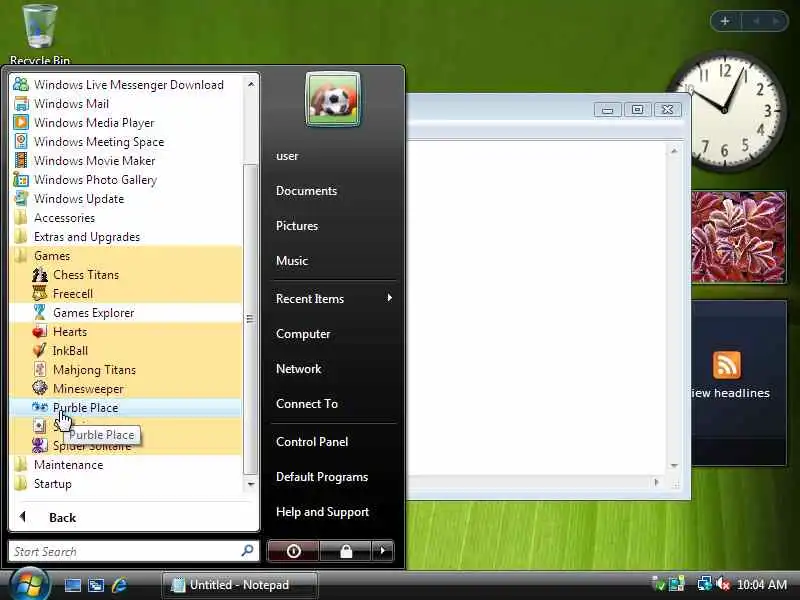This screenshot has height=600, width=800.
Task: Collapse the Games folder
Action: pyautogui.click(x=126, y=256)
